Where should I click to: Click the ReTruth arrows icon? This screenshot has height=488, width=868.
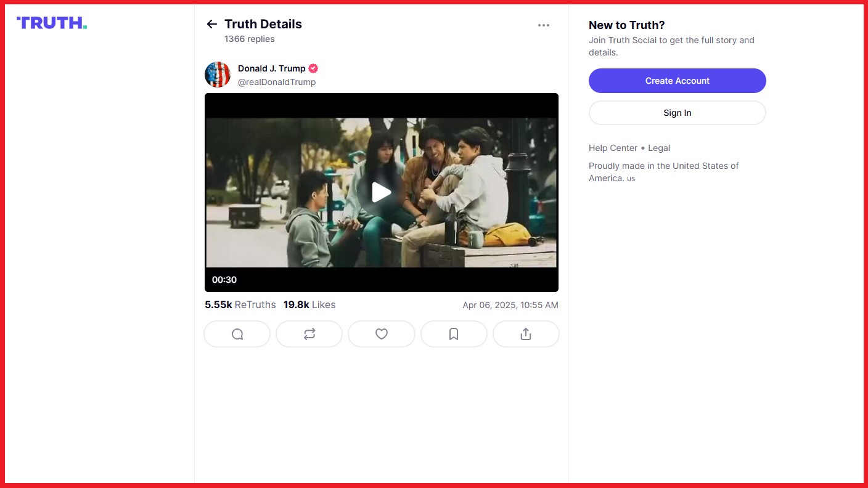(x=309, y=334)
